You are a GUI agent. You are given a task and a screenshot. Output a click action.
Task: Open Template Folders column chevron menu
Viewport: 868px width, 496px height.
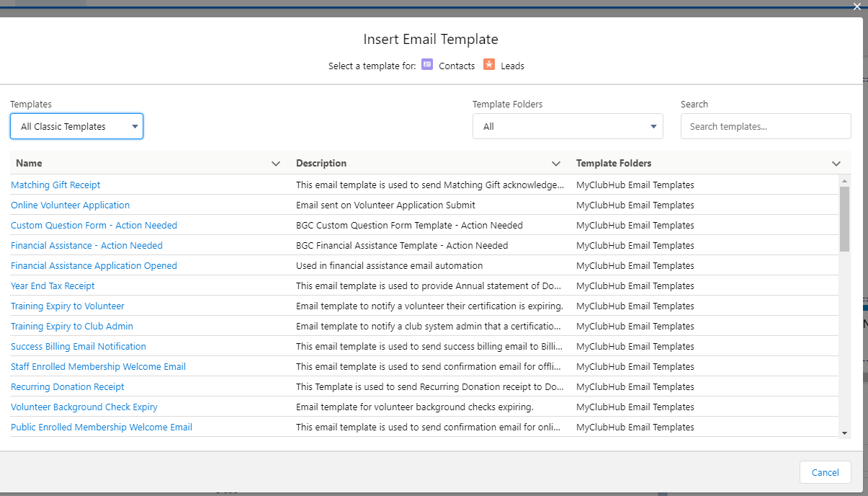[836, 164]
